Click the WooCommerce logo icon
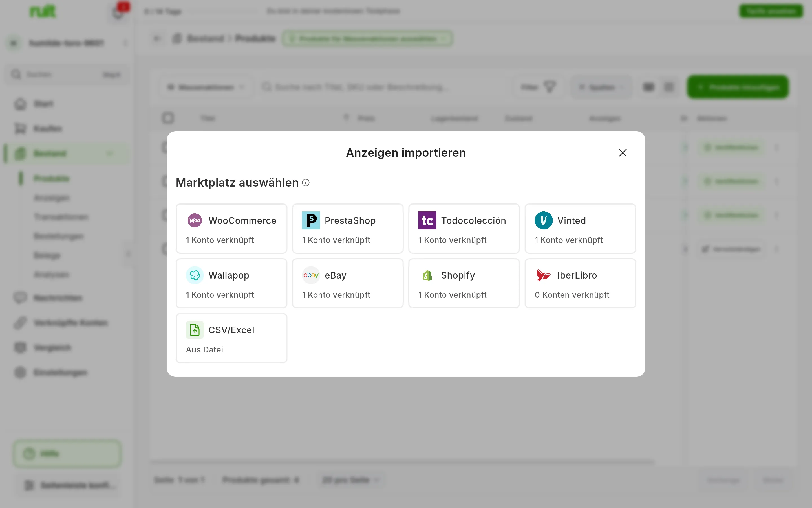This screenshot has width=812, height=508. pyautogui.click(x=195, y=220)
